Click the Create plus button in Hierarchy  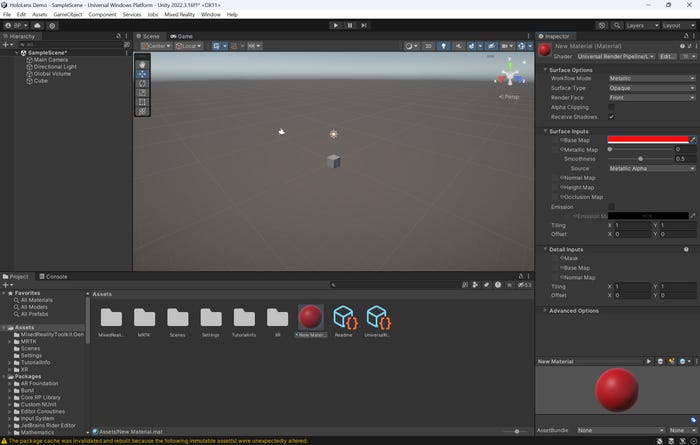click(x=7, y=45)
